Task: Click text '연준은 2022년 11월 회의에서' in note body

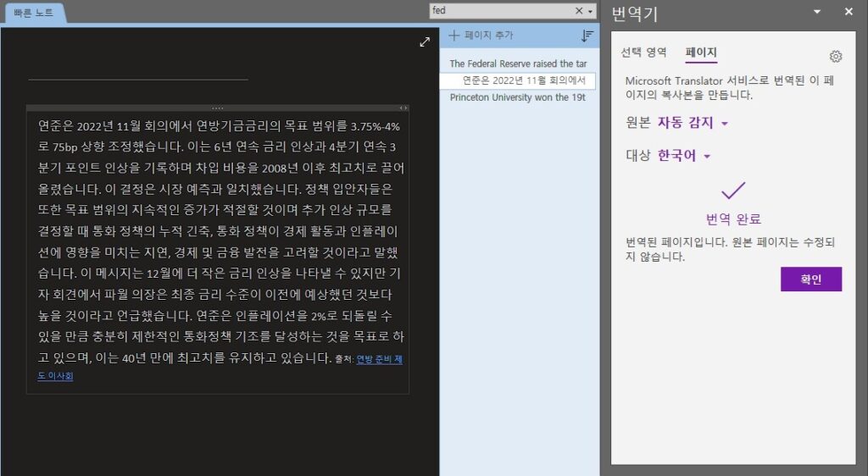Action: pos(115,126)
